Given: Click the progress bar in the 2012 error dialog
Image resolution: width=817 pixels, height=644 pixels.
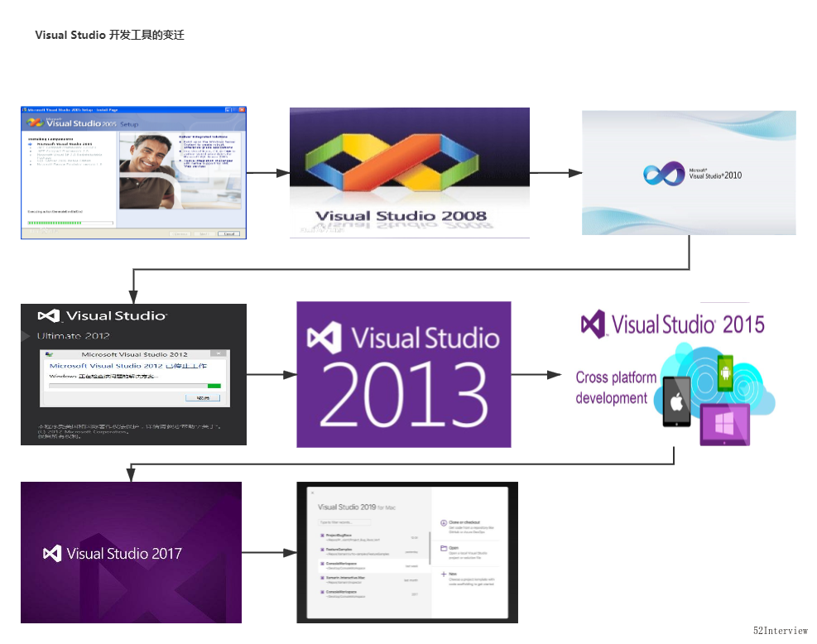Looking at the screenshot, I should [x=135, y=386].
